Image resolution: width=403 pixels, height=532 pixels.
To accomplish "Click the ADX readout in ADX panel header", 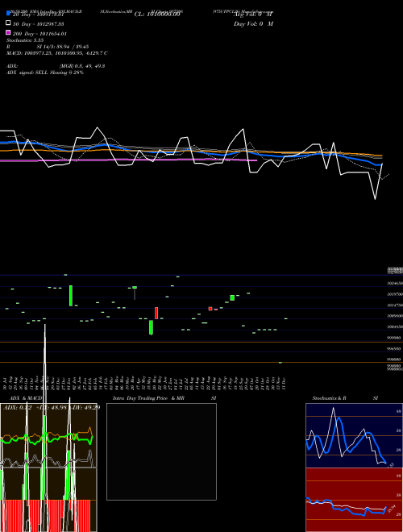I will (x=17, y=407).
